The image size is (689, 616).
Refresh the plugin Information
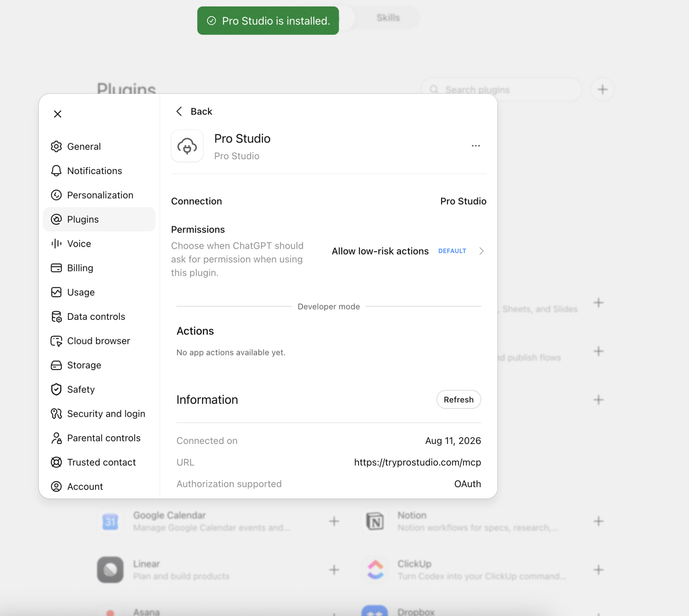point(459,400)
